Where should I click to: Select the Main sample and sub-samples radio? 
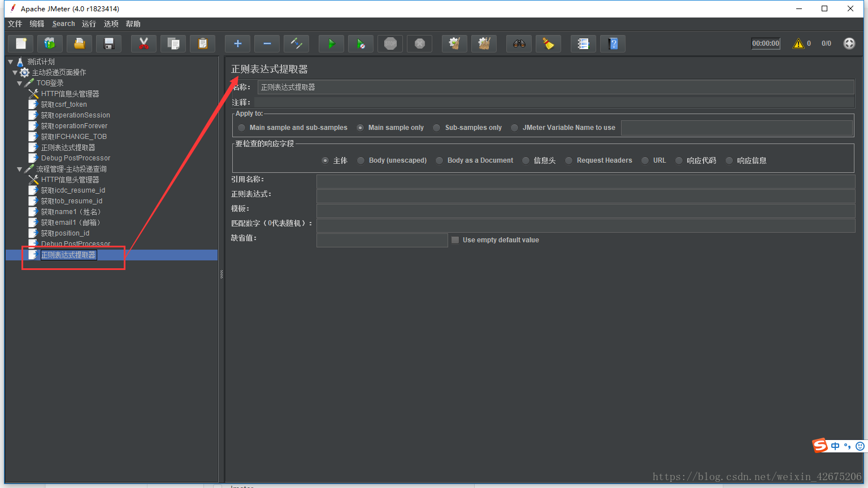pos(242,128)
